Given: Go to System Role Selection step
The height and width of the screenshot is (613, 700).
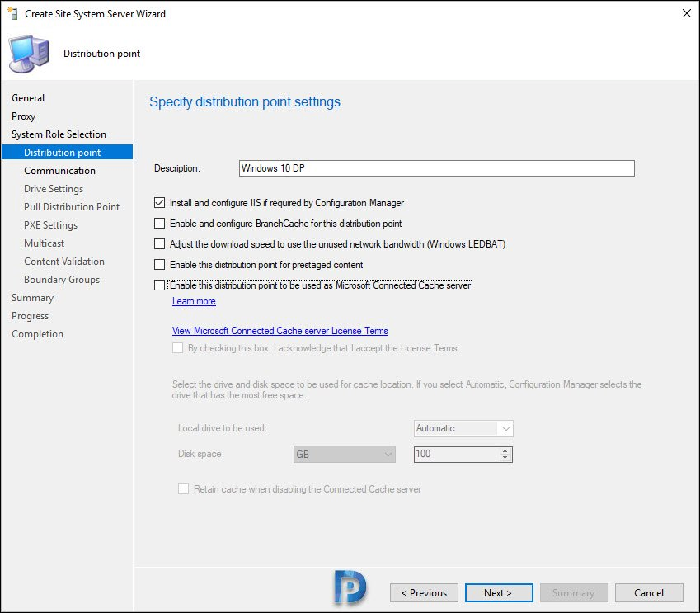Looking at the screenshot, I should [x=59, y=134].
